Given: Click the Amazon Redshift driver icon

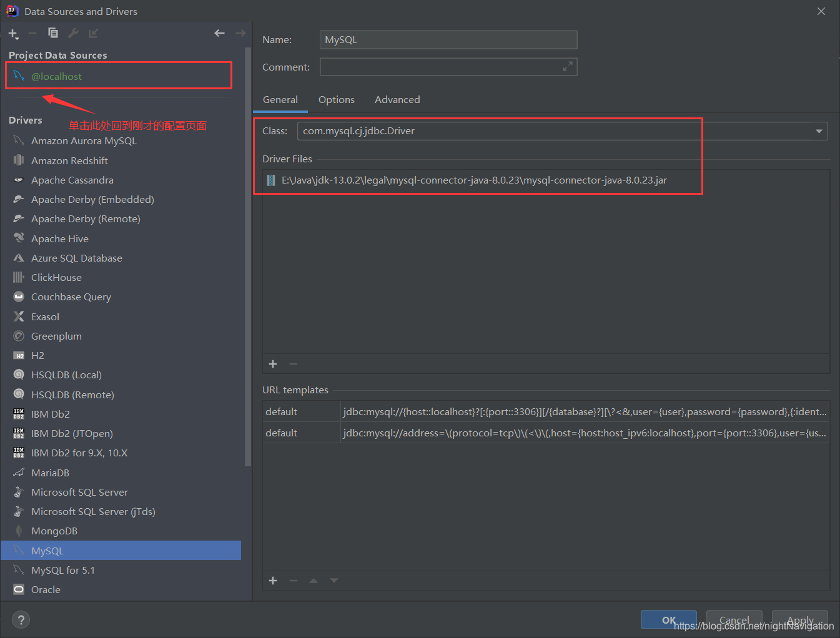Looking at the screenshot, I should [x=19, y=160].
